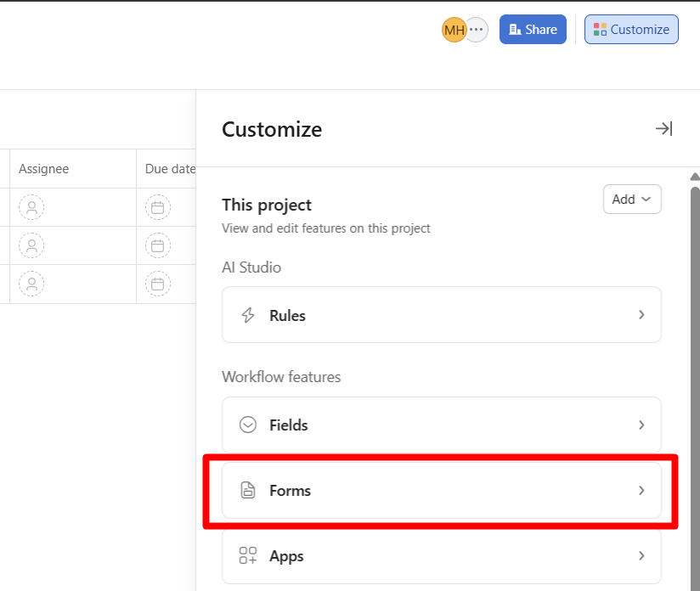Collapse the Customize panel with arrow icon
The width and height of the screenshot is (700, 591).
pyautogui.click(x=663, y=128)
